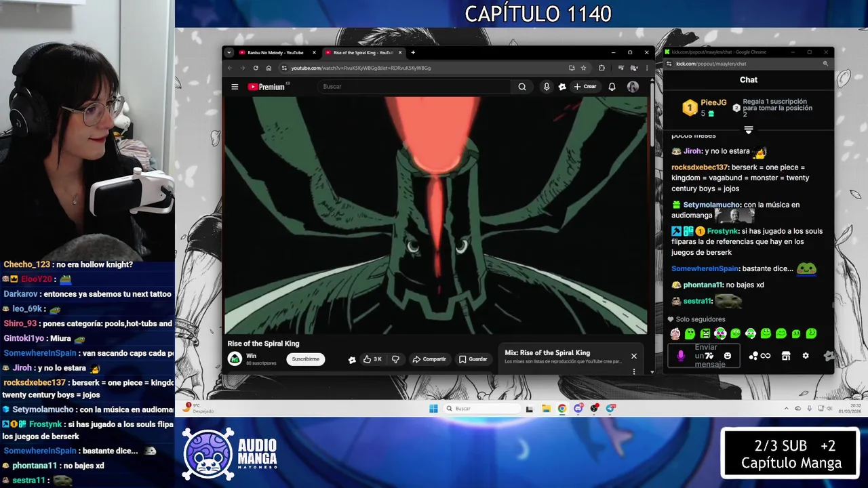
Task: Close the Ranbu No Melody tab
Action: tap(314, 52)
